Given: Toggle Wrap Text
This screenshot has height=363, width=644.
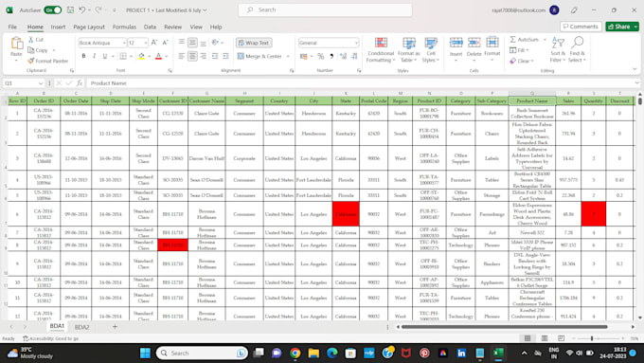Looking at the screenshot, I should pyautogui.click(x=254, y=43).
